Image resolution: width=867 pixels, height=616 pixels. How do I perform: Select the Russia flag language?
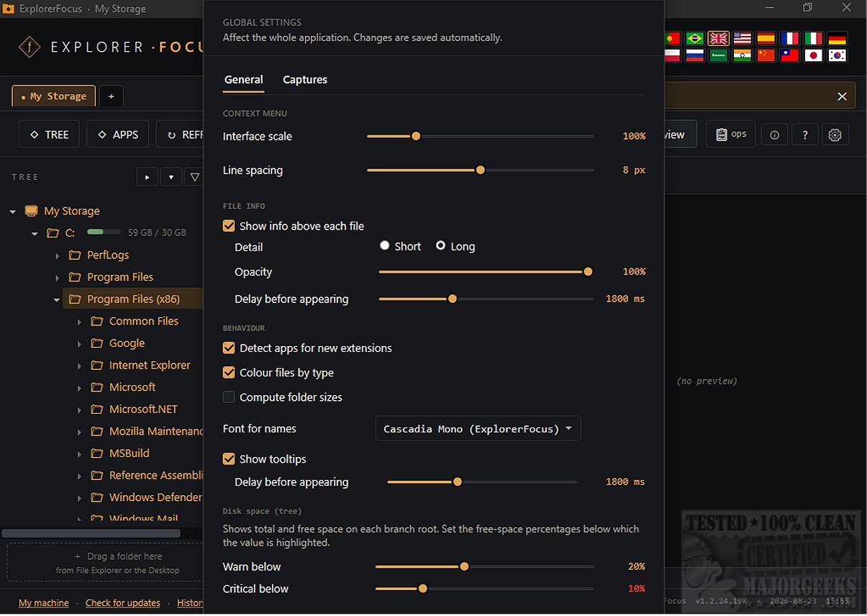pyautogui.click(x=694, y=55)
